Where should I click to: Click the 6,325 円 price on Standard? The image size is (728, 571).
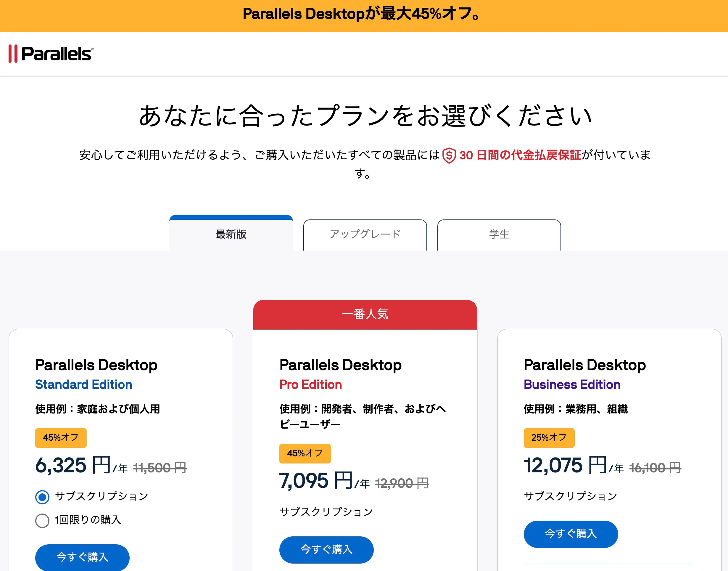point(73,465)
